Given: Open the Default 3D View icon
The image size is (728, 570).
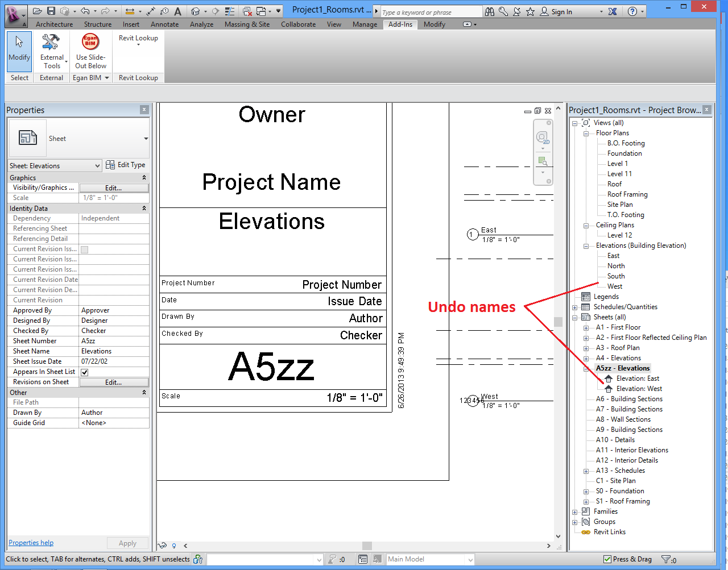Looking at the screenshot, I should [x=196, y=11].
